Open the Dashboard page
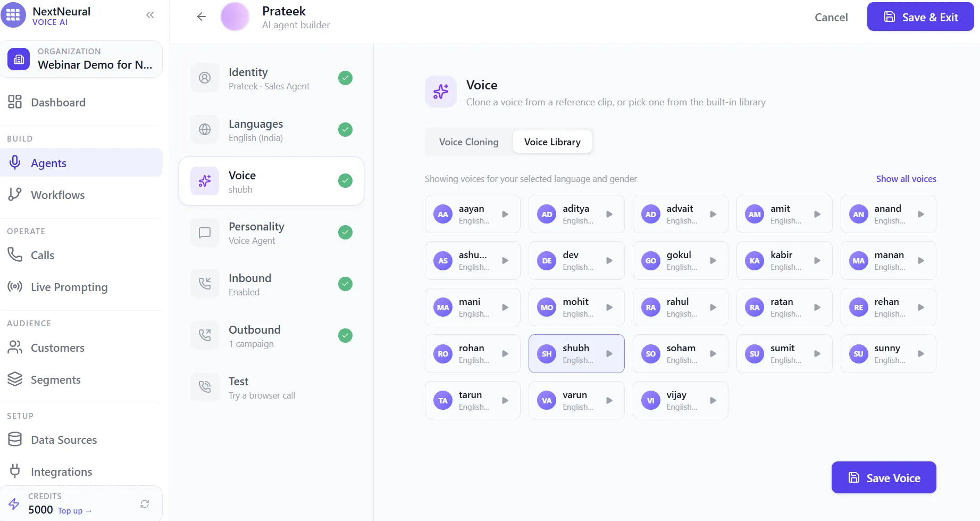The width and height of the screenshot is (980, 521). pyautogui.click(x=81, y=102)
